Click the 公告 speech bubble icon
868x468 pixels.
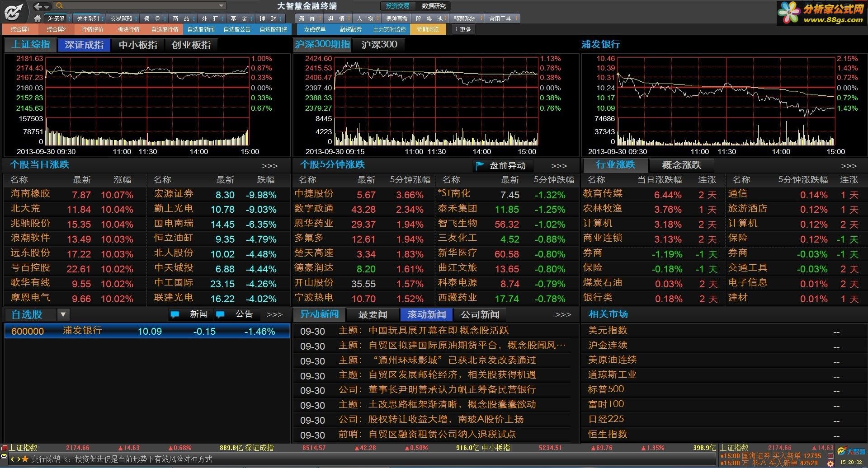click(x=220, y=314)
